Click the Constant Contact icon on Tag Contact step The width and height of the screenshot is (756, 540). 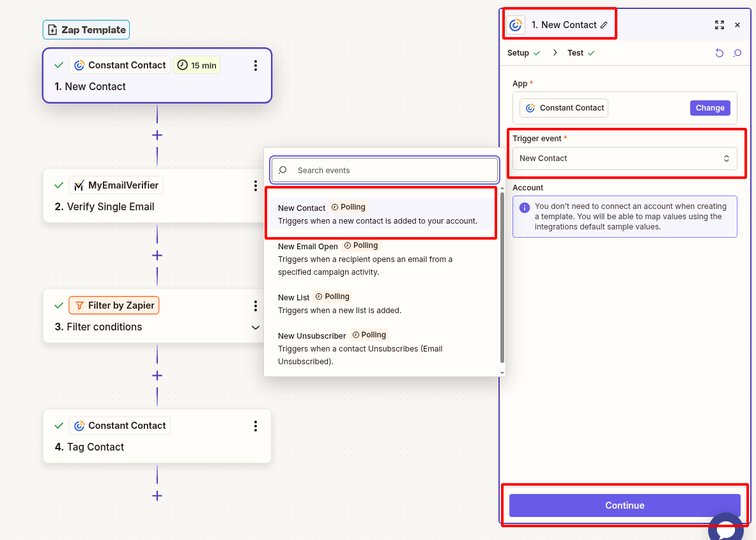coord(79,425)
